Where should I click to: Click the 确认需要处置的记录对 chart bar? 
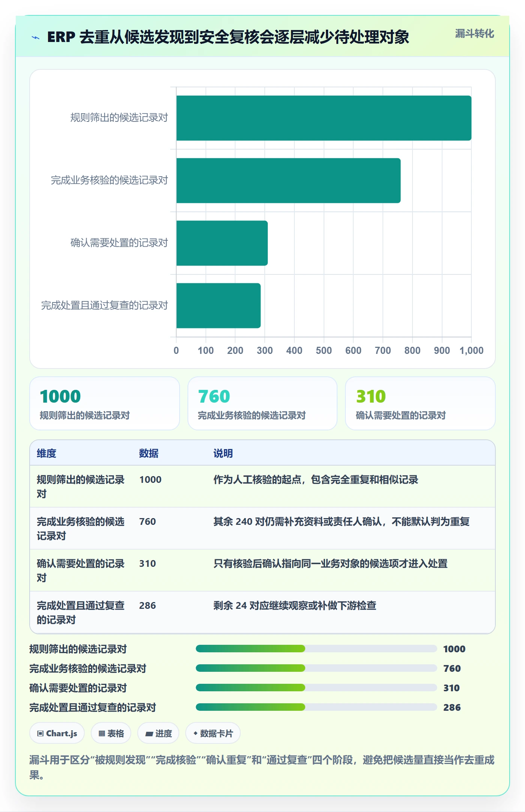(222, 243)
